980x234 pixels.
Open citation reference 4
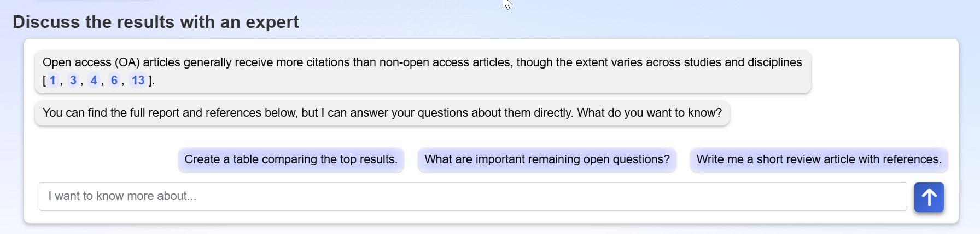click(94, 81)
